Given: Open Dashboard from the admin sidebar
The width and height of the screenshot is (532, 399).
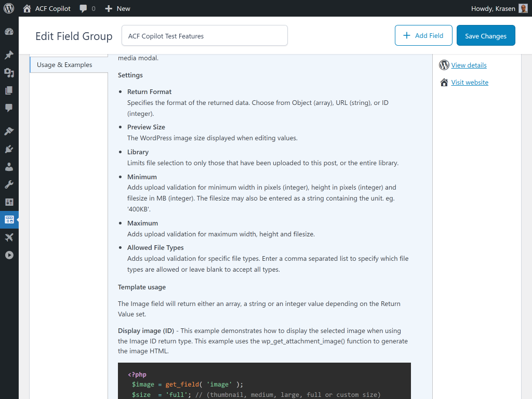Looking at the screenshot, I should [9, 32].
